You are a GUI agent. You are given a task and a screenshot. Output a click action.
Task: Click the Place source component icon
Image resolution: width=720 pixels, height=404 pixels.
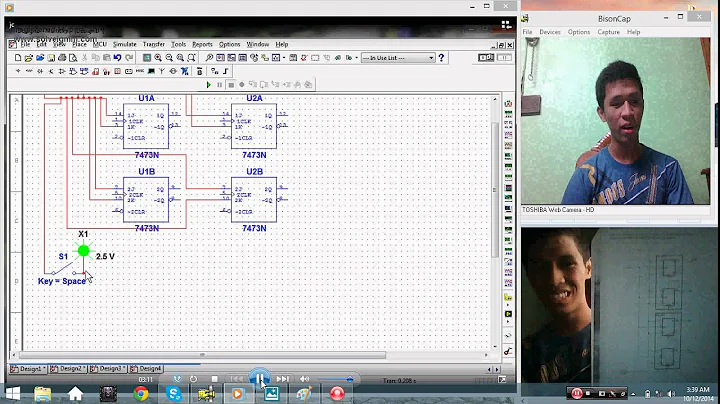click(x=18, y=71)
